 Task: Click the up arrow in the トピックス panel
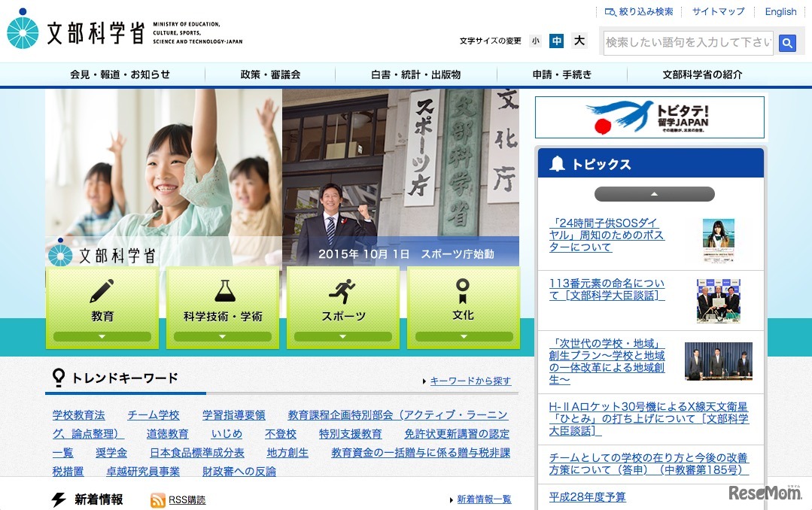tap(653, 193)
